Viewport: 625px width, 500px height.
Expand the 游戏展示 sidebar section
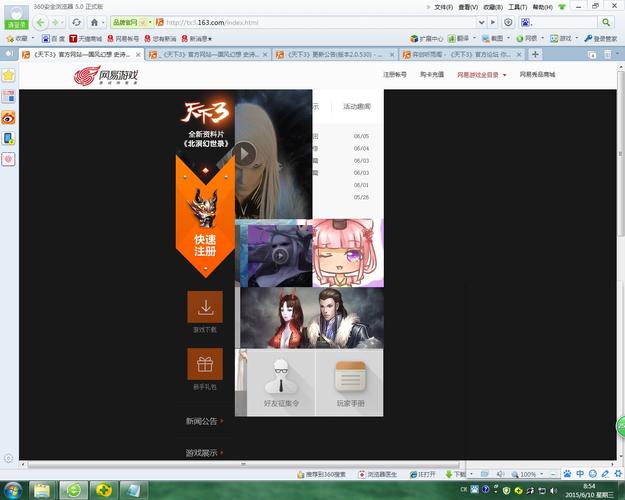[204, 453]
